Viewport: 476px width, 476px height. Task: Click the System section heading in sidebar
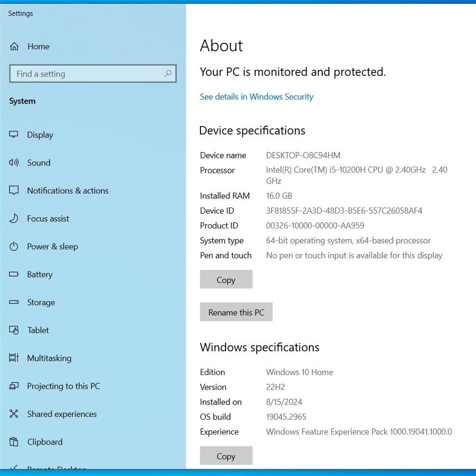pos(22,101)
